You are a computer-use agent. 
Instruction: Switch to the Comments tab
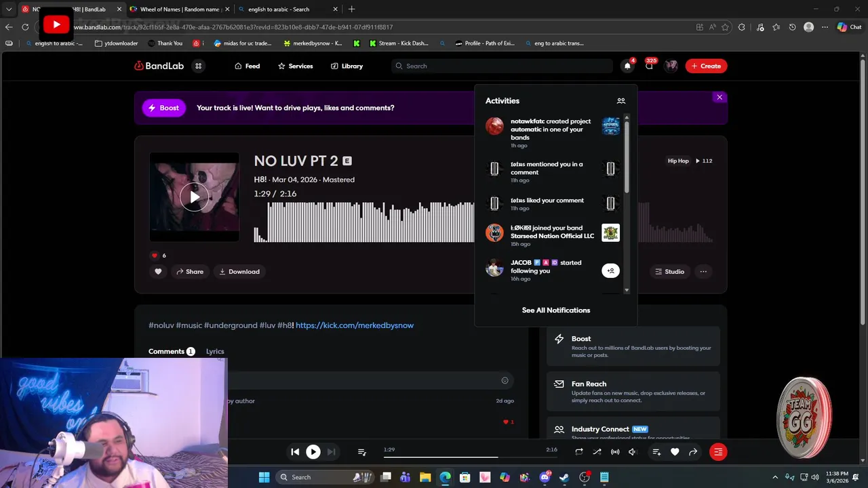click(172, 351)
